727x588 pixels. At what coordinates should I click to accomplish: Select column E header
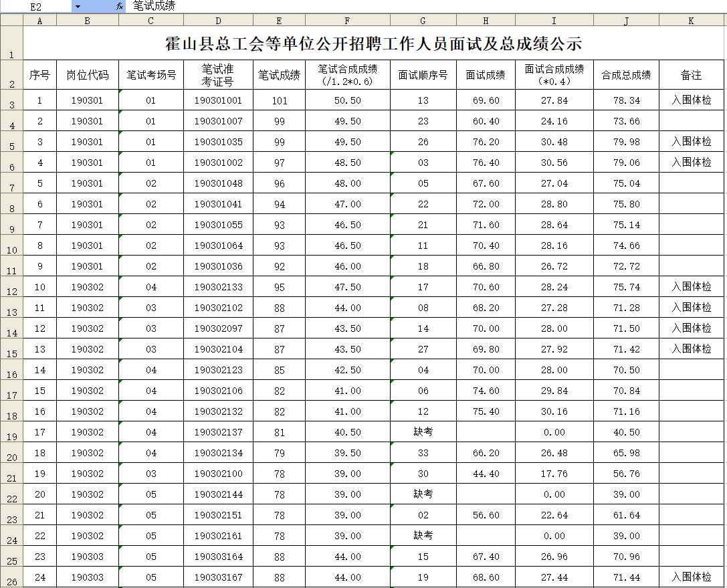pyautogui.click(x=279, y=21)
